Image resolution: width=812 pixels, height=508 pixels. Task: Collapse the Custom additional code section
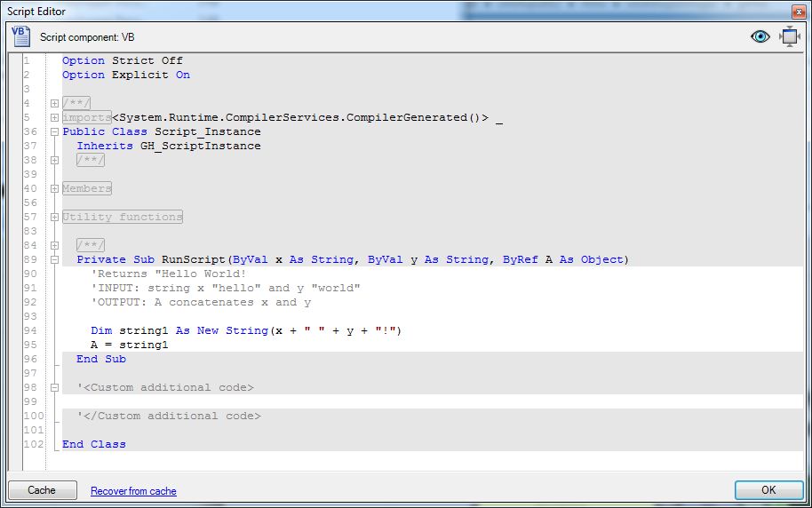pos(54,387)
